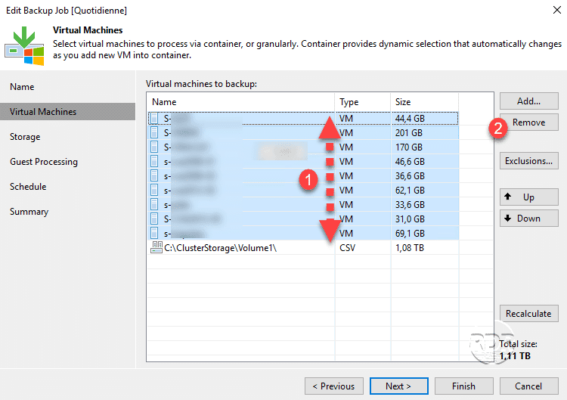Remove the selected virtual machines
This screenshot has height=400, width=567.
click(529, 122)
